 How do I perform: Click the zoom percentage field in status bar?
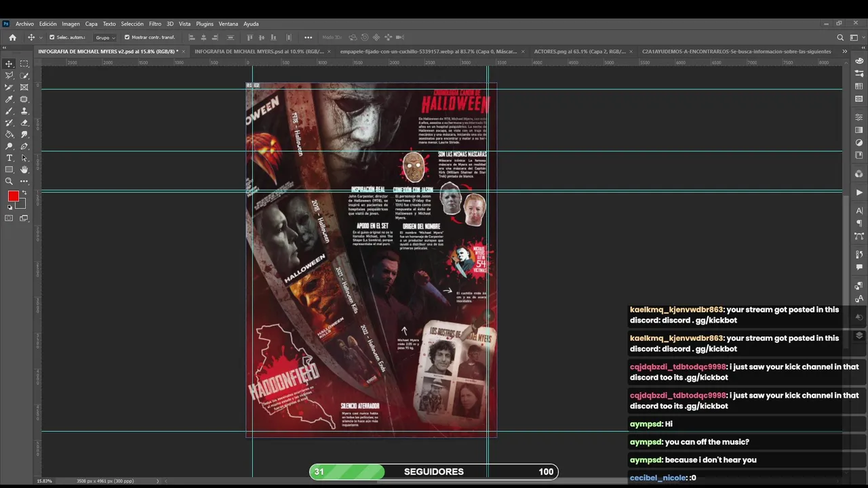(44, 481)
